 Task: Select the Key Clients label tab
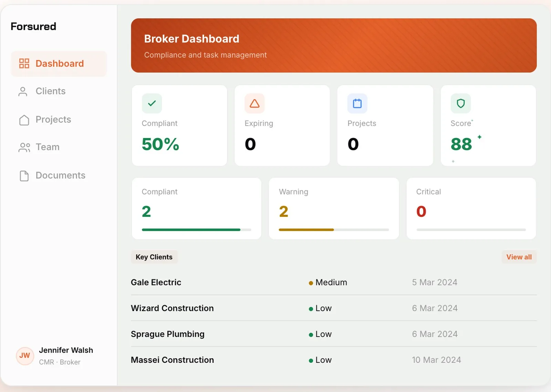154,257
